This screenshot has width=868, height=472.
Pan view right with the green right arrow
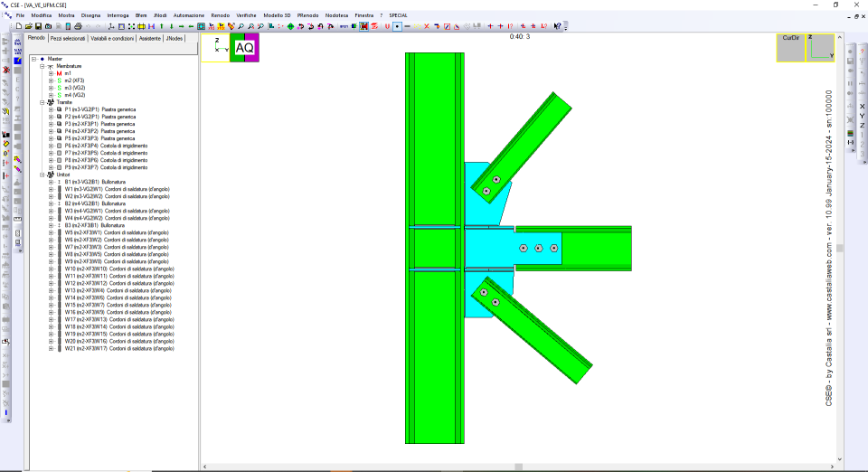click(181, 26)
